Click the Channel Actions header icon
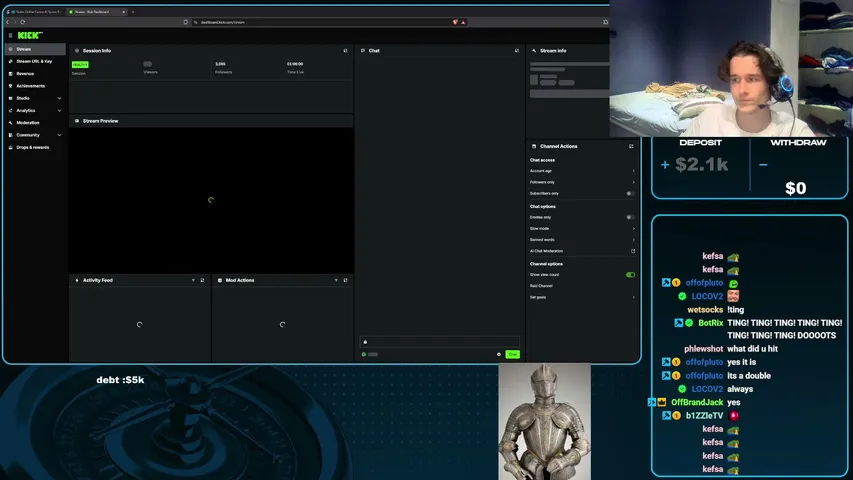Image resolution: width=853 pixels, height=480 pixels. (534, 146)
